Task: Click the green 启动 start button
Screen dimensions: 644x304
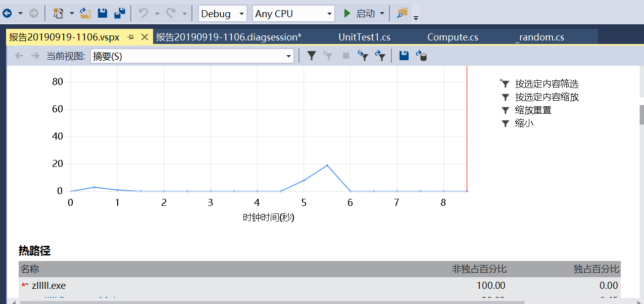Action: (x=359, y=14)
